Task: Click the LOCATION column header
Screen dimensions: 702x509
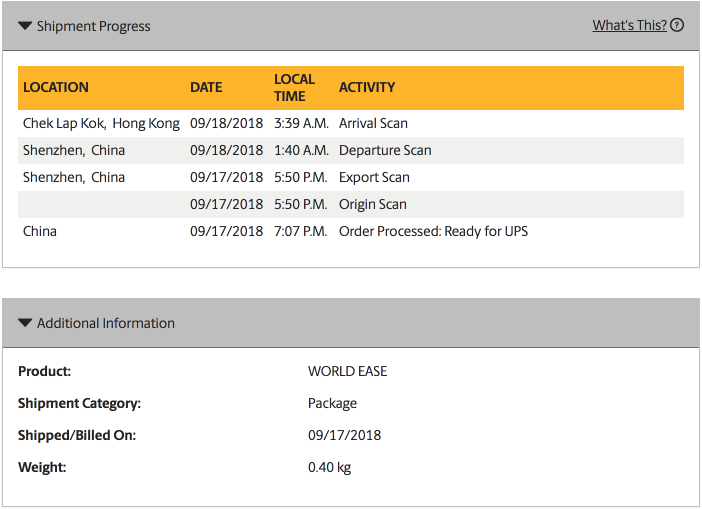Action: pos(56,87)
